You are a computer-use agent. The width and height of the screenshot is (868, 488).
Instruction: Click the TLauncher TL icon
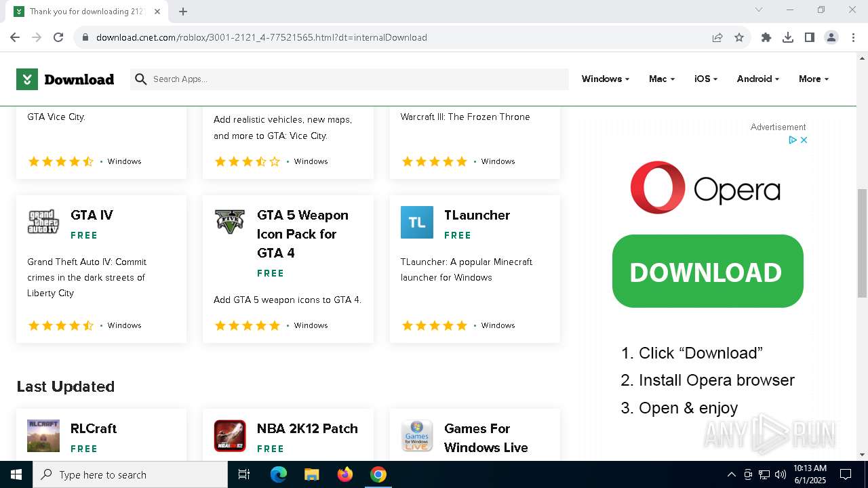(x=417, y=222)
